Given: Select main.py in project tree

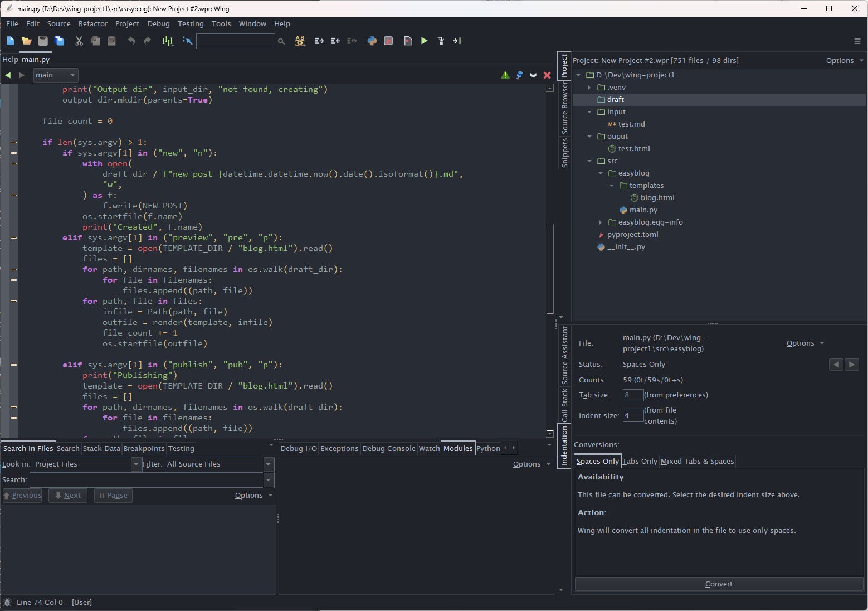Looking at the screenshot, I should (x=643, y=210).
